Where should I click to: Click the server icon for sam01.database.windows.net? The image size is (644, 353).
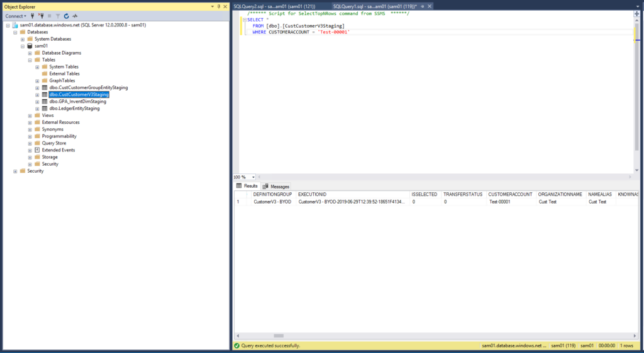pyautogui.click(x=15, y=25)
